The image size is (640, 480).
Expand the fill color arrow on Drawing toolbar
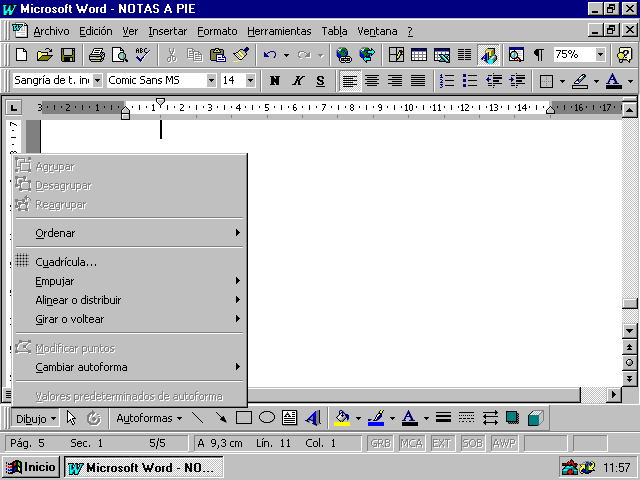coord(358,418)
